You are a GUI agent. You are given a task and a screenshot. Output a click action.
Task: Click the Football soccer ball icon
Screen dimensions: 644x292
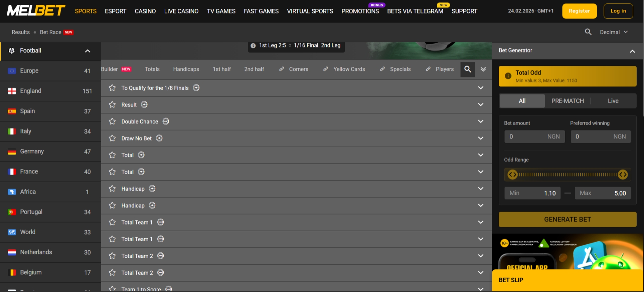[x=12, y=51]
